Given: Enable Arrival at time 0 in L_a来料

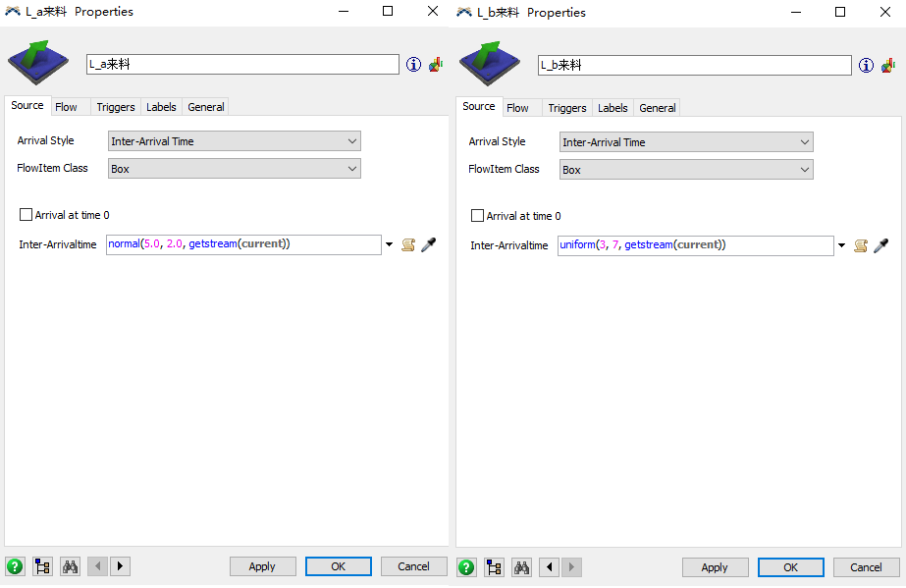Looking at the screenshot, I should (26, 215).
